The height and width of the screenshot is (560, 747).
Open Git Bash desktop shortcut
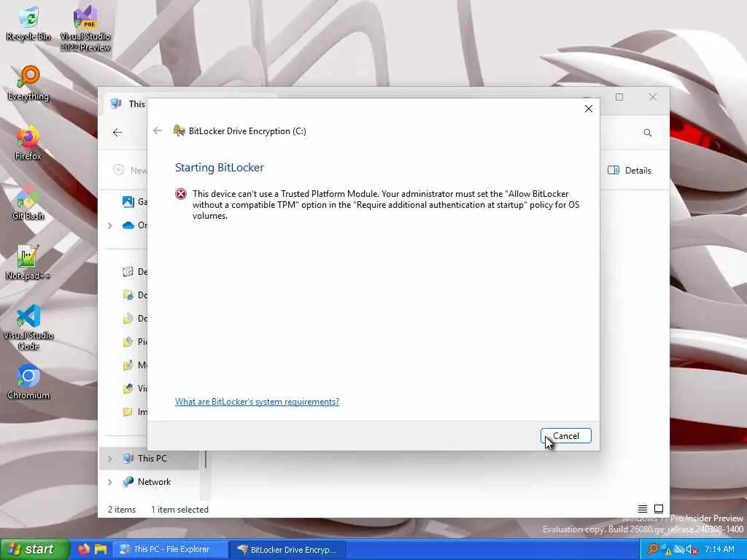[28, 203]
